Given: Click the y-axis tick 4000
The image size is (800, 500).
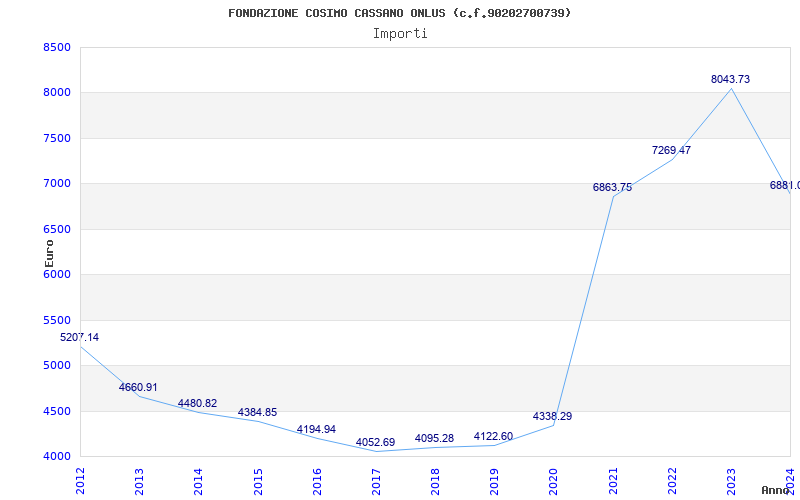Looking at the screenshot, I should coord(57,456).
